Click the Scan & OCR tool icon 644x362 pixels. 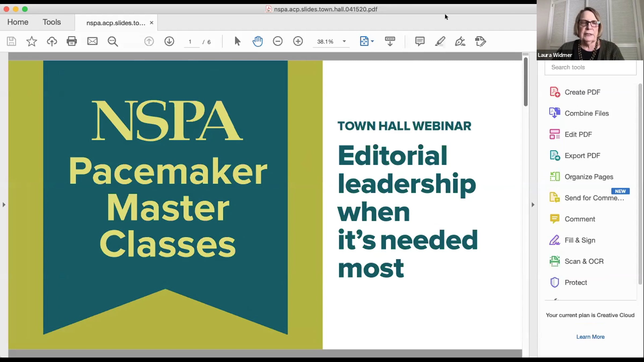point(555,261)
